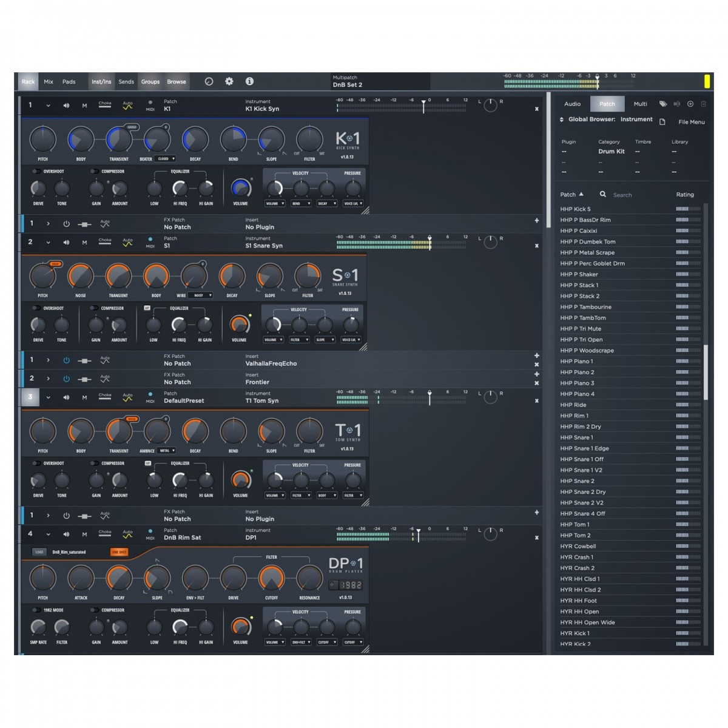Switch to the Mix tab
The width and height of the screenshot is (728, 728).
(x=49, y=82)
